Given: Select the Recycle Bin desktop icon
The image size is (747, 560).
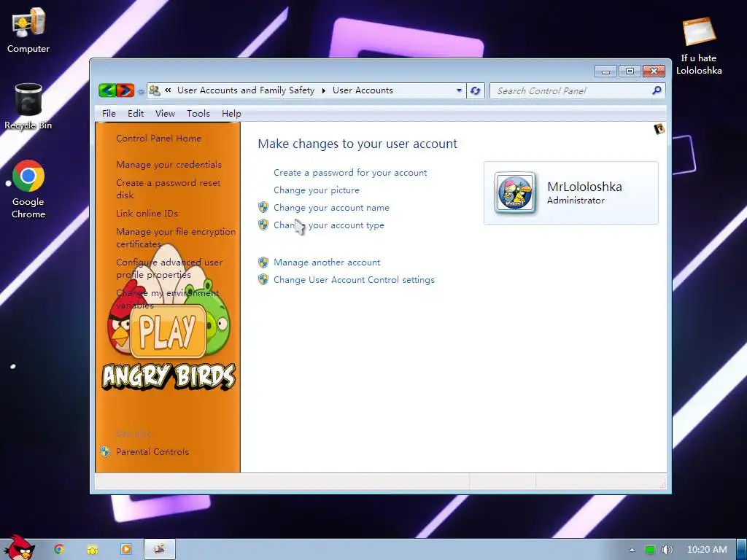Looking at the screenshot, I should coord(28,106).
